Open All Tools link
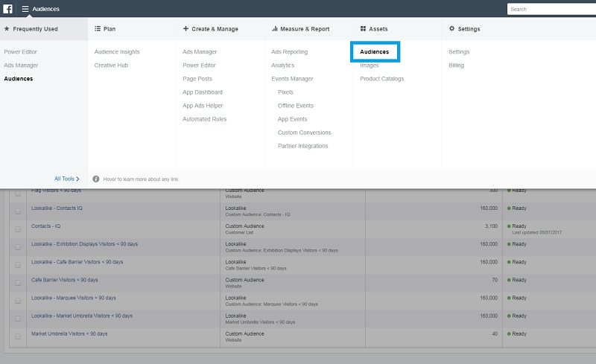 (64, 179)
